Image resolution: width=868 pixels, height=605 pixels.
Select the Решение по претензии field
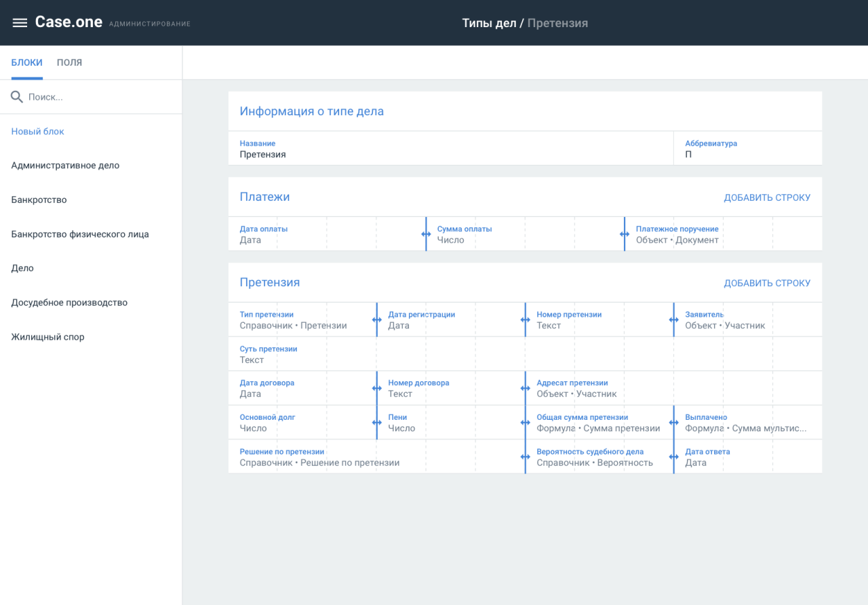click(376, 456)
